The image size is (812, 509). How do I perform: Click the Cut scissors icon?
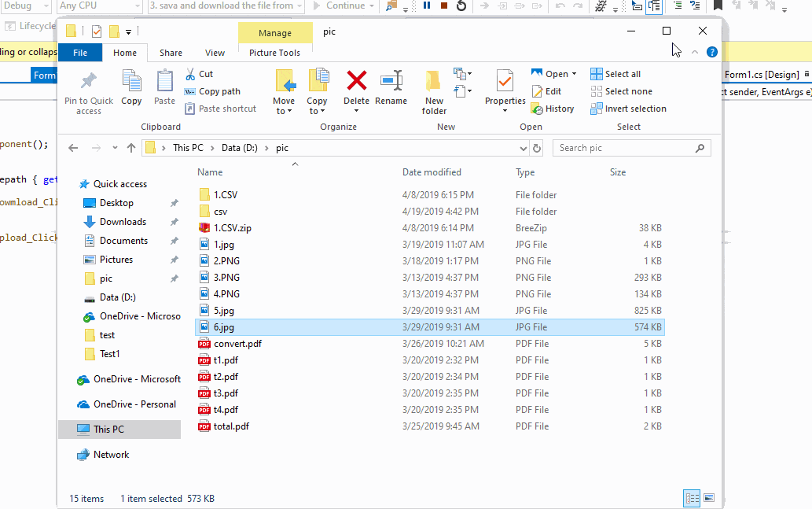click(190, 74)
